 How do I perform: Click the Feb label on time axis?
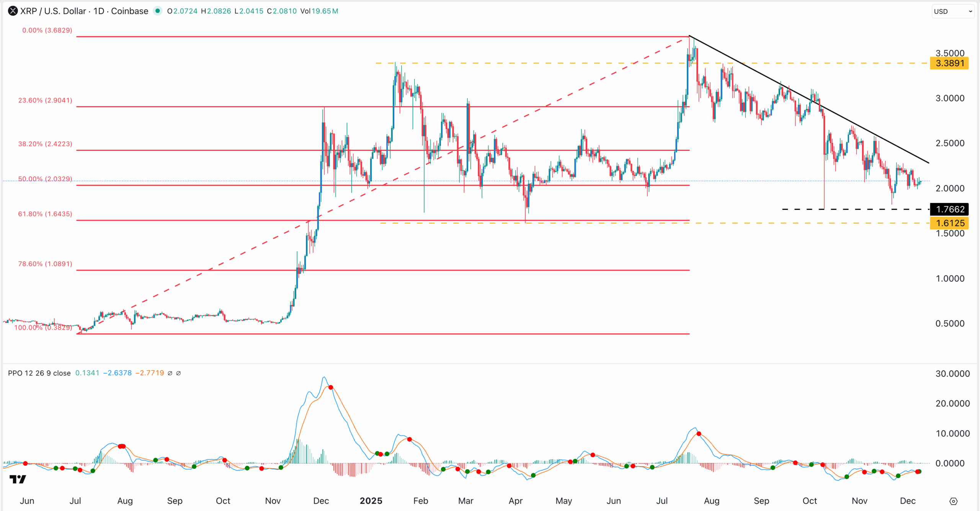point(420,501)
